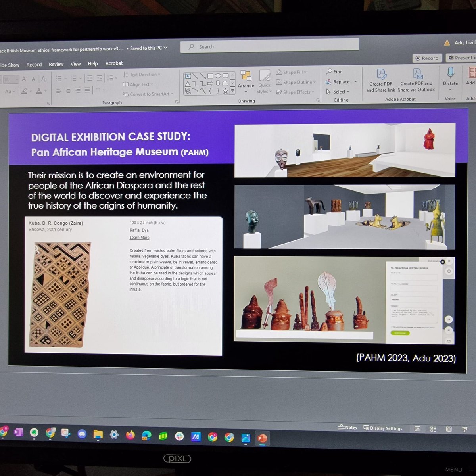Decrease list indent level
Image resolution: width=476 pixels, height=476 pixels.
90,78
